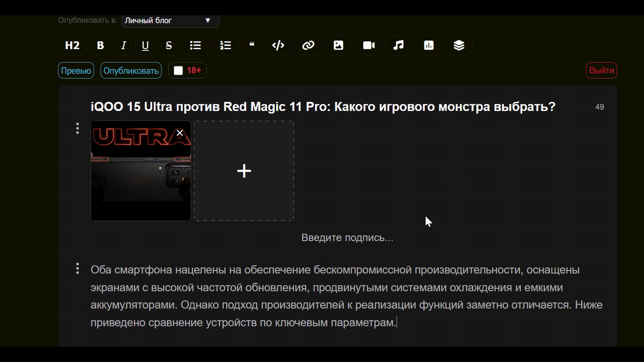Insert a bulleted list
The image size is (644, 362).
pyautogui.click(x=195, y=45)
